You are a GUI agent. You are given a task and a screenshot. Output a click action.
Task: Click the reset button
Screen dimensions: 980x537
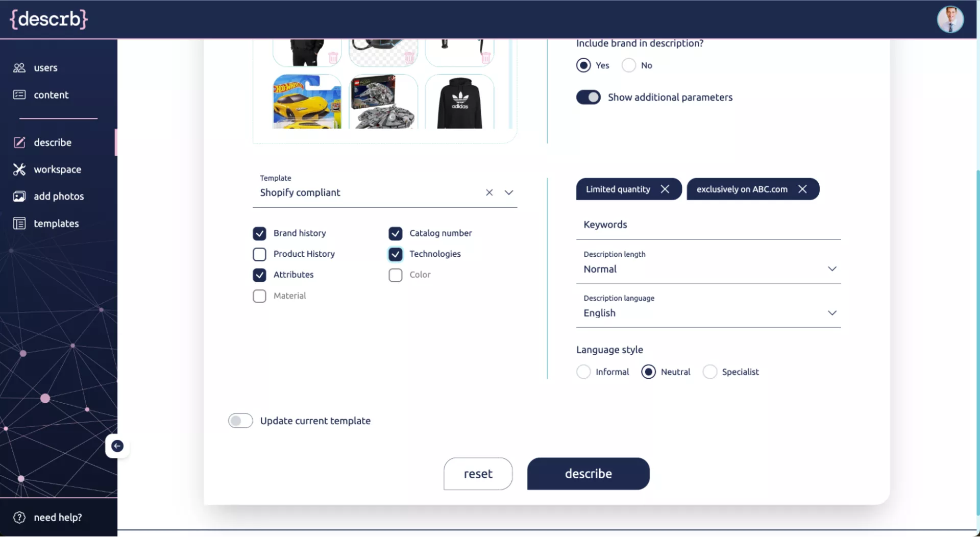pos(478,474)
